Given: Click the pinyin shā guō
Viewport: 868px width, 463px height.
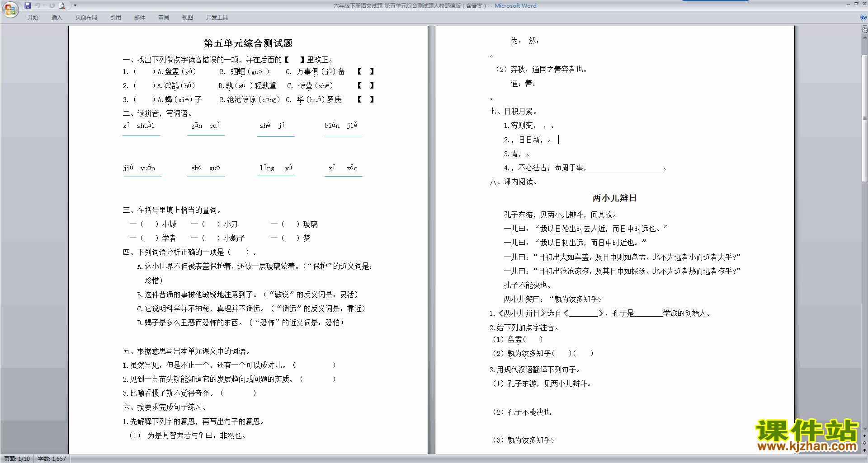Looking at the screenshot, I should tap(205, 168).
